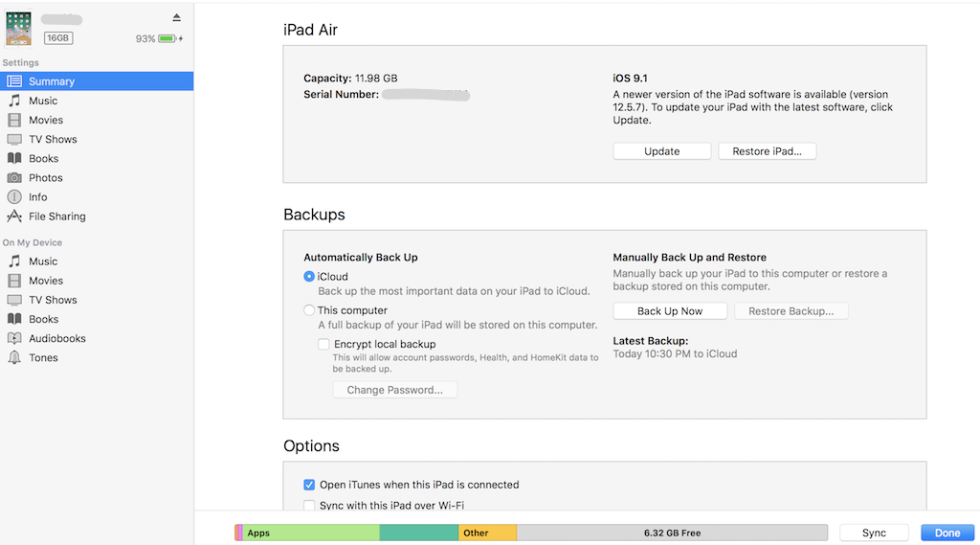Click the Serial Number label

coord(341,95)
